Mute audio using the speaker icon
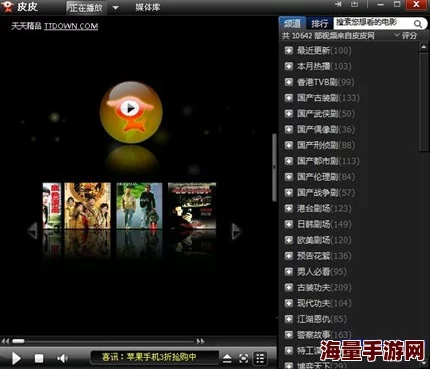The image size is (430, 369). (x=62, y=358)
